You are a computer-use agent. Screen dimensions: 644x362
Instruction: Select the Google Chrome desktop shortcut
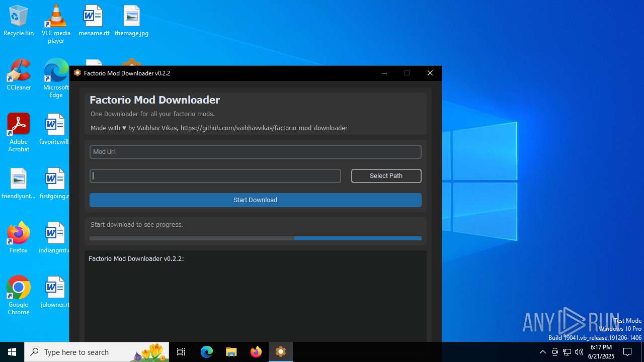tap(19, 296)
